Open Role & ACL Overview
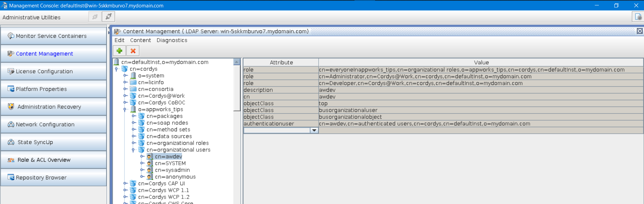The image size is (644, 204). coord(44,160)
